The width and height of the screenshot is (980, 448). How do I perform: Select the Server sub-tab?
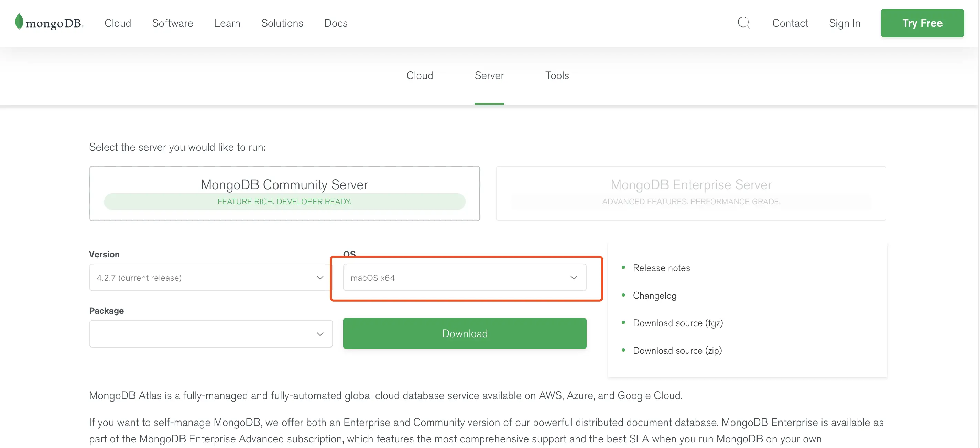pyautogui.click(x=489, y=75)
